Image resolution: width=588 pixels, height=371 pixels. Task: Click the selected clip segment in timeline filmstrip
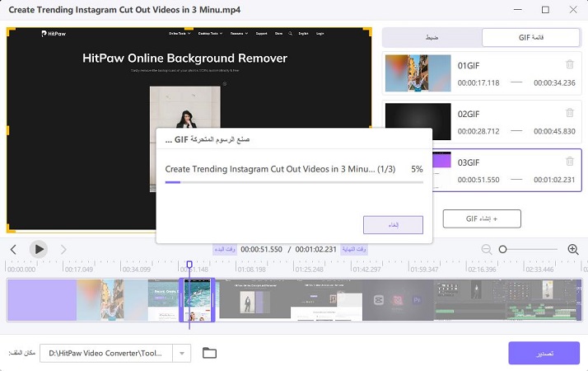click(198, 299)
